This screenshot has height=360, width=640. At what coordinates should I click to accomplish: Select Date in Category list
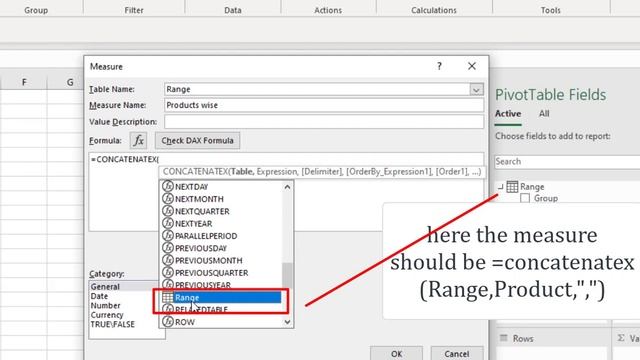click(x=99, y=296)
